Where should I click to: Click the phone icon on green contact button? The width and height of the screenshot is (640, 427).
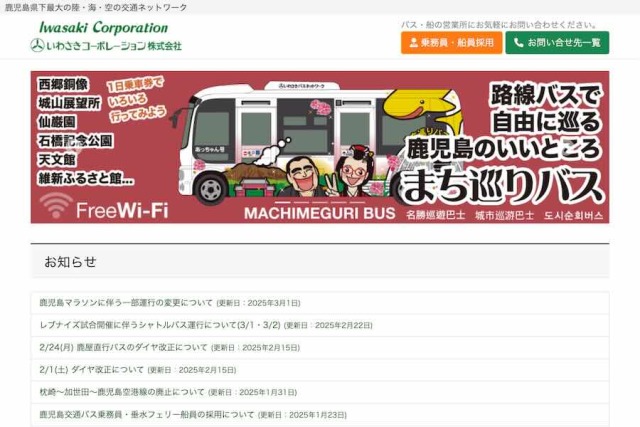518,42
